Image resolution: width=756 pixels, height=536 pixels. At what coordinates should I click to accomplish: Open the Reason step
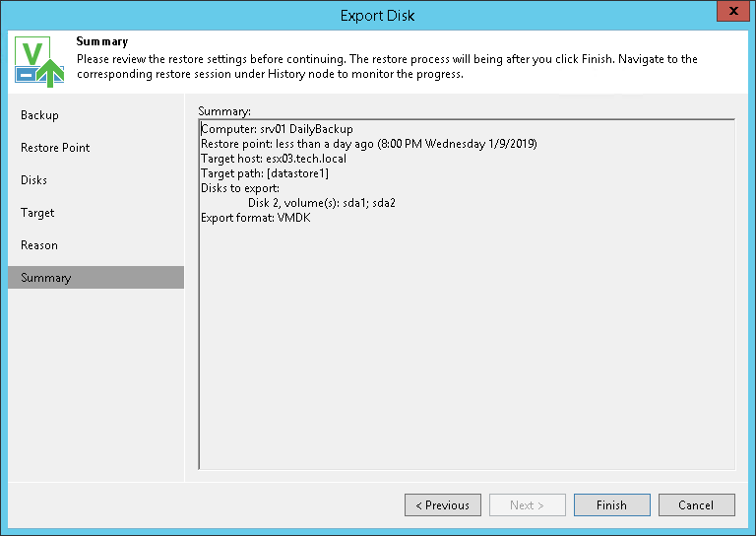point(39,245)
